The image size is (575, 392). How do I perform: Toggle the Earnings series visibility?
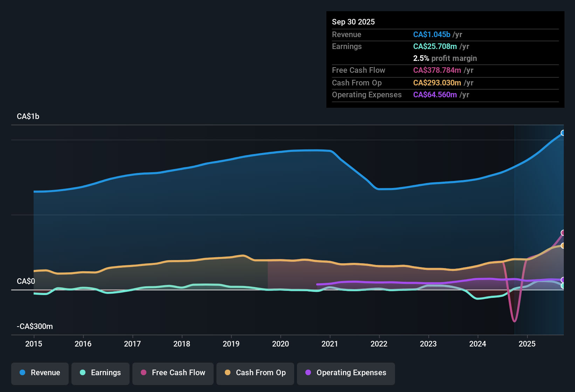tap(100, 373)
